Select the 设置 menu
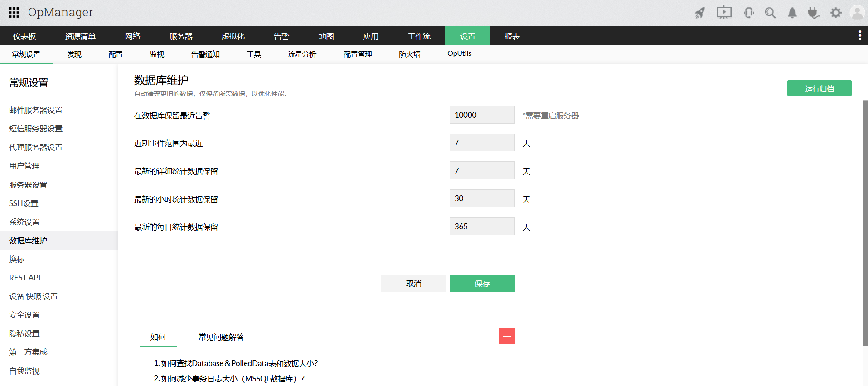 (467, 36)
